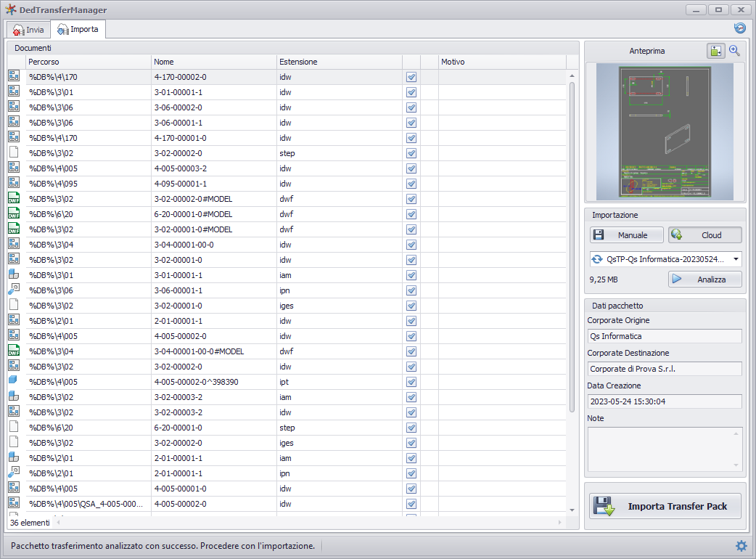This screenshot has height=559, width=756.
Task: Click inside the Note text area
Action: coord(665,449)
